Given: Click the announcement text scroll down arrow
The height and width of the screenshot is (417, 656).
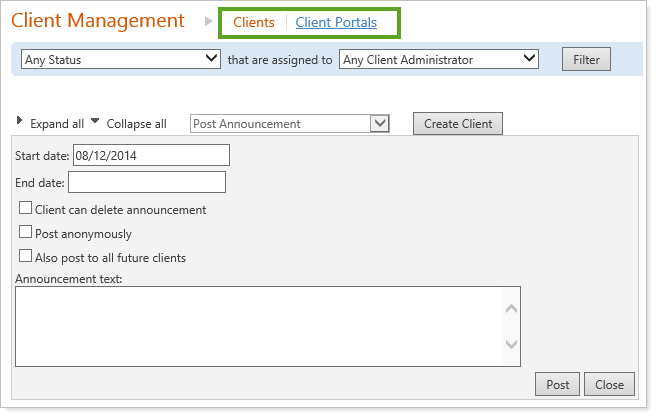Looking at the screenshot, I should coord(510,345).
